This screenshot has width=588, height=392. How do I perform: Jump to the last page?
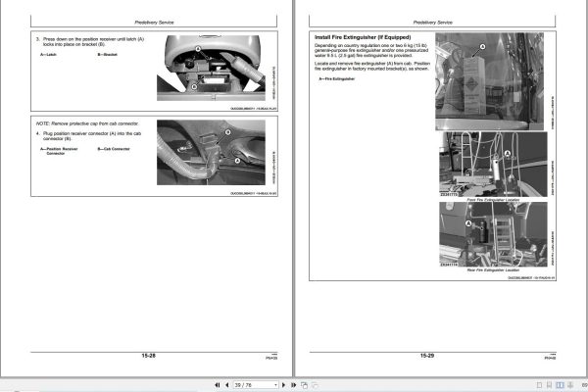[x=294, y=385]
